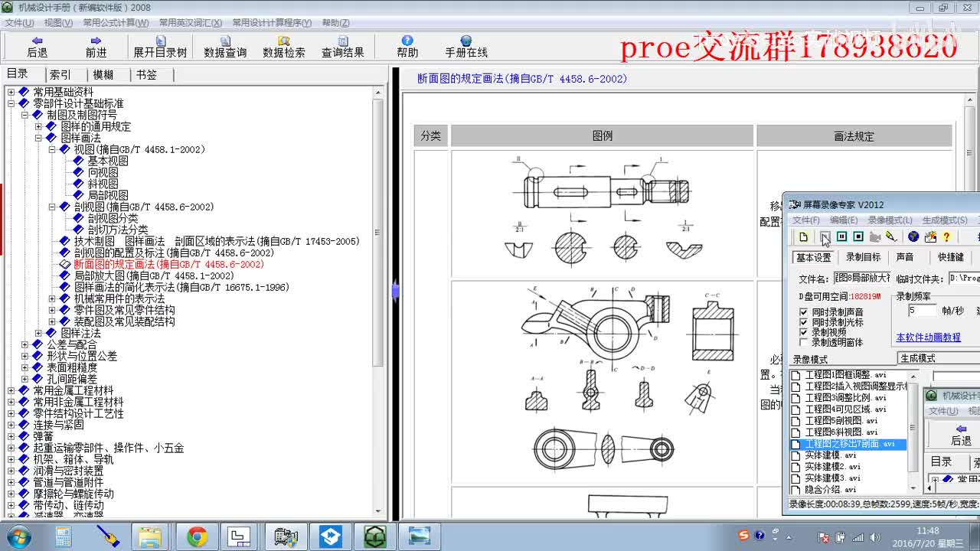Open 录像模式(L) menu in recorder
The image size is (980, 551).
point(890,220)
